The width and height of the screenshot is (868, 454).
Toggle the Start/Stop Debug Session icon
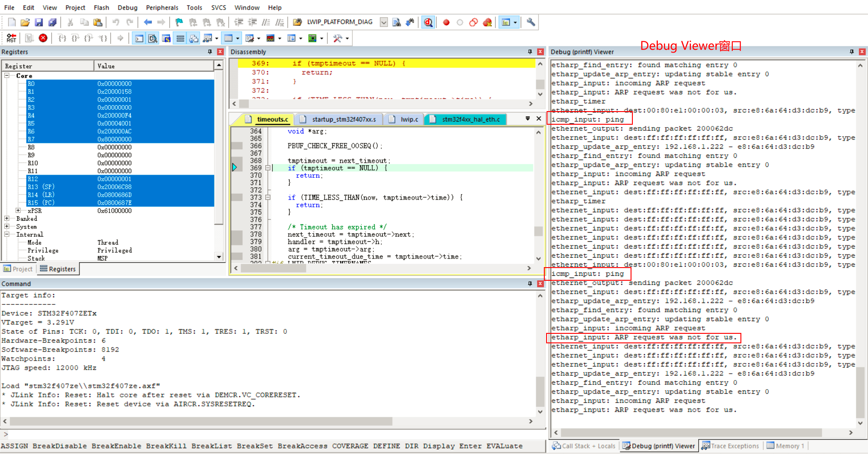coord(429,22)
